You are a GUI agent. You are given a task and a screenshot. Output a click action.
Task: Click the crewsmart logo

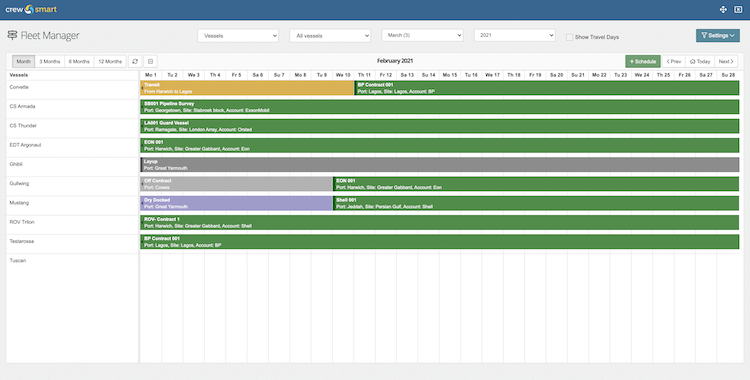(31, 9)
